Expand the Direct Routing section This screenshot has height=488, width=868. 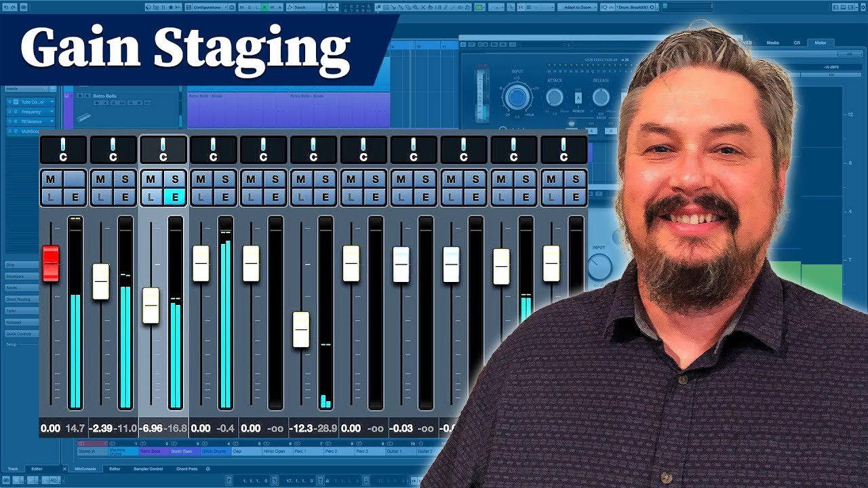(22, 299)
